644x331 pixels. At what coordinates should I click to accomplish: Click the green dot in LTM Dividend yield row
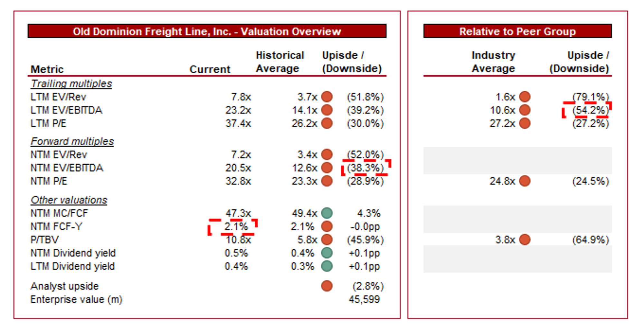tap(327, 266)
